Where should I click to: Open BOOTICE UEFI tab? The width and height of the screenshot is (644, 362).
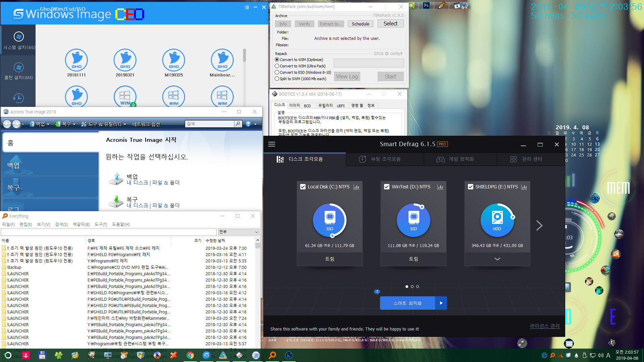click(x=341, y=106)
